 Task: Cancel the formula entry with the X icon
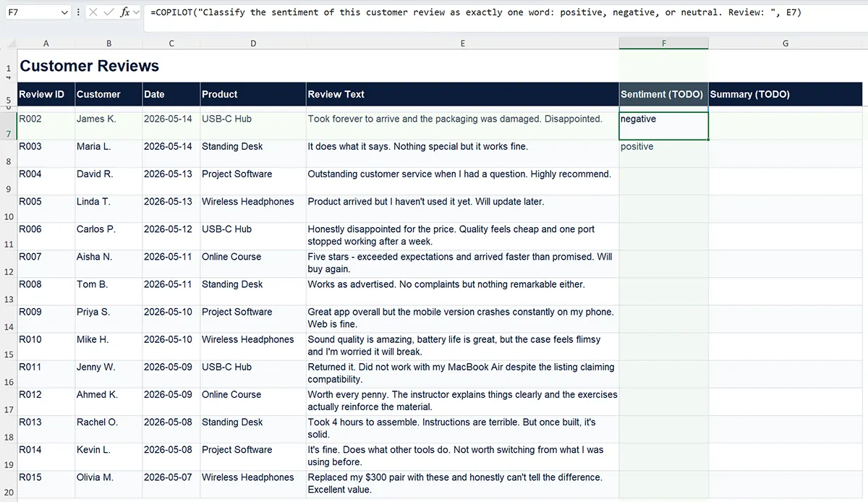(93, 12)
